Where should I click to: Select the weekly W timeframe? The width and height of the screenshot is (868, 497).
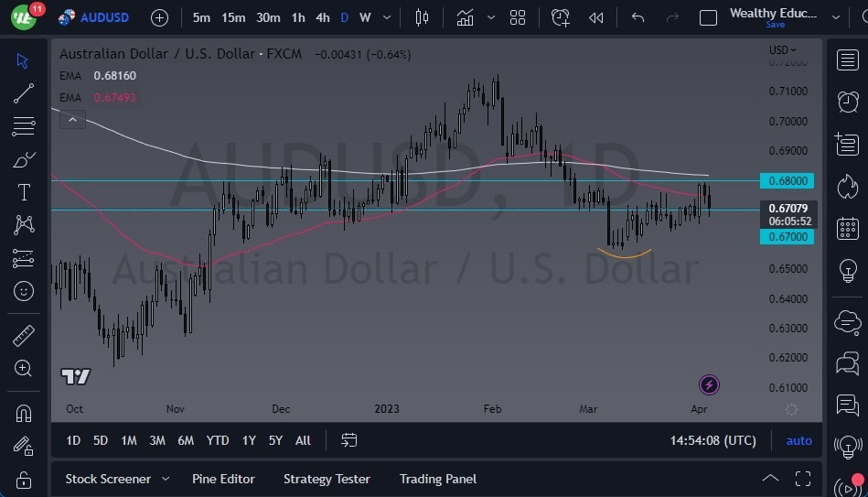pyautogui.click(x=365, y=17)
